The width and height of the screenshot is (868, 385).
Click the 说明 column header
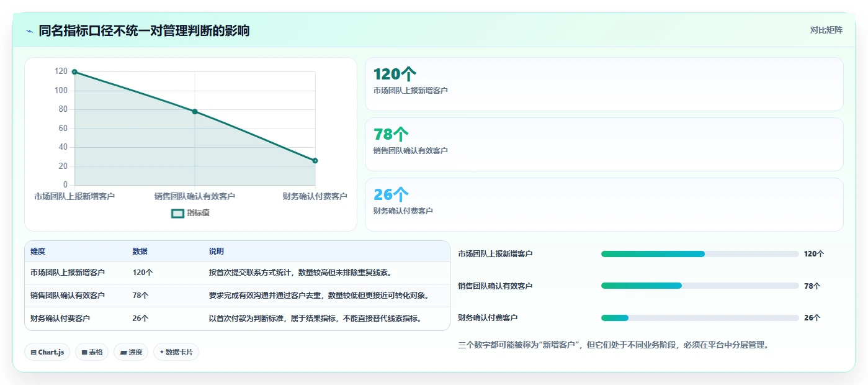click(x=217, y=251)
